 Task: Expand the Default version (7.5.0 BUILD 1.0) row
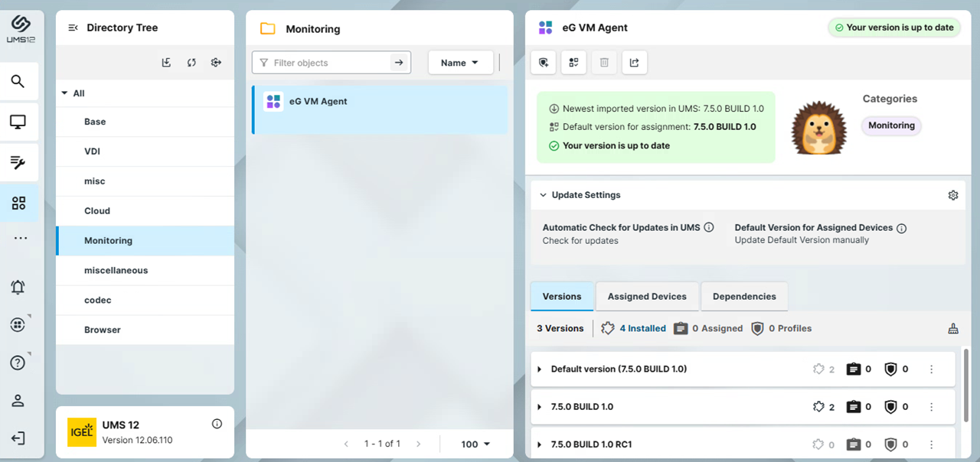[x=540, y=369]
